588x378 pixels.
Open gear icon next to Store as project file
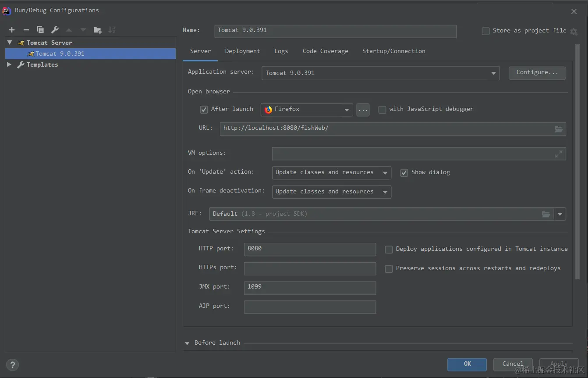[x=574, y=32]
